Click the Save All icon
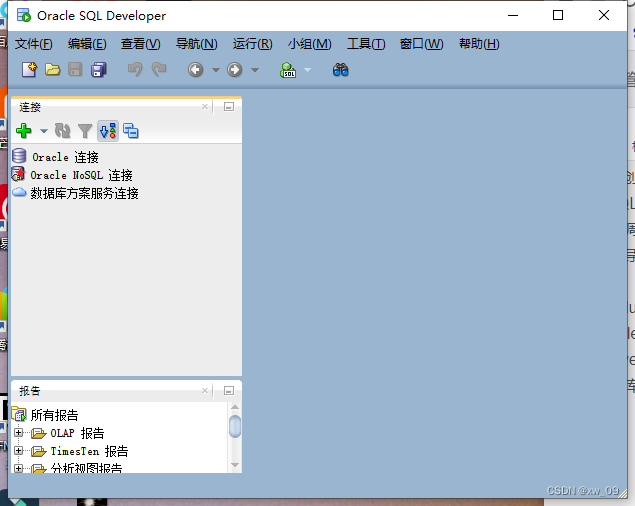The image size is (635, 506). 98,70
